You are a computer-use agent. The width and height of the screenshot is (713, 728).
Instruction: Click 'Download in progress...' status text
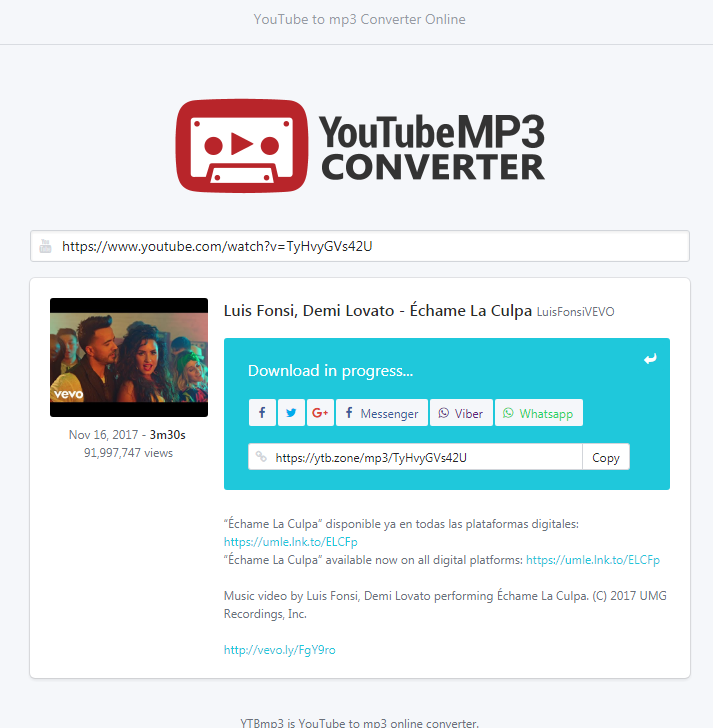click(331, 370)
